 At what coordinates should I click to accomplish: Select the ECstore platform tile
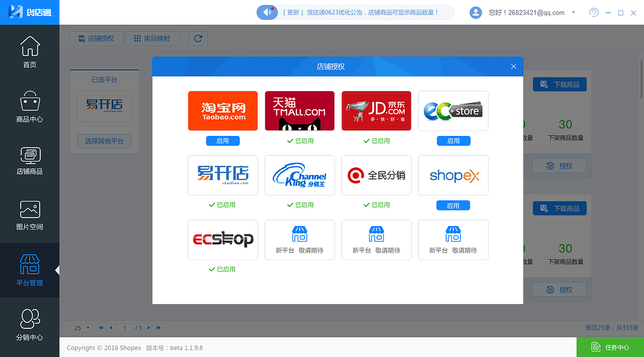453,111
